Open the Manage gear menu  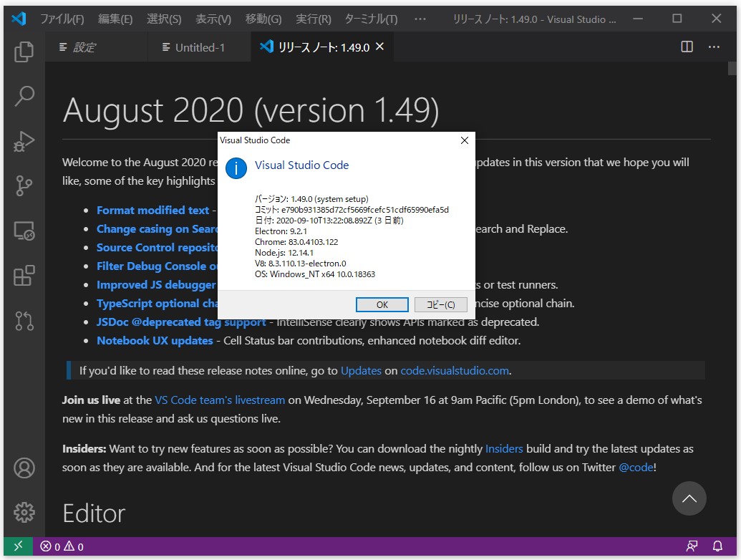click(x=24, y=512)
